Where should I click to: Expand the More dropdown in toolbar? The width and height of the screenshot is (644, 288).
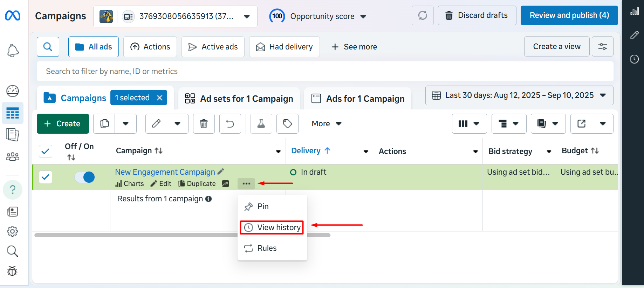(326, 123)
